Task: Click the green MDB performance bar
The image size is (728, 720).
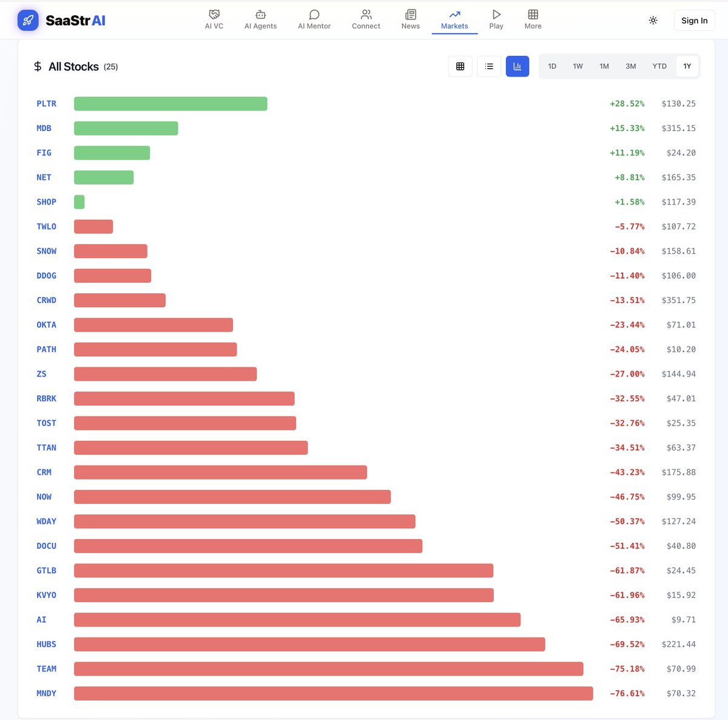Action: 126,128
